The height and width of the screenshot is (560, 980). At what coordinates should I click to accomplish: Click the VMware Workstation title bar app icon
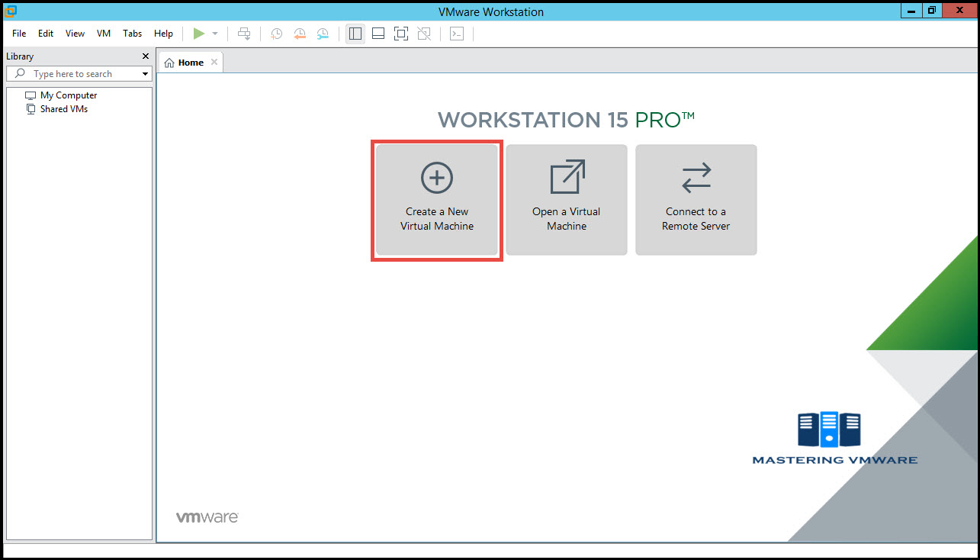[11, 11]
